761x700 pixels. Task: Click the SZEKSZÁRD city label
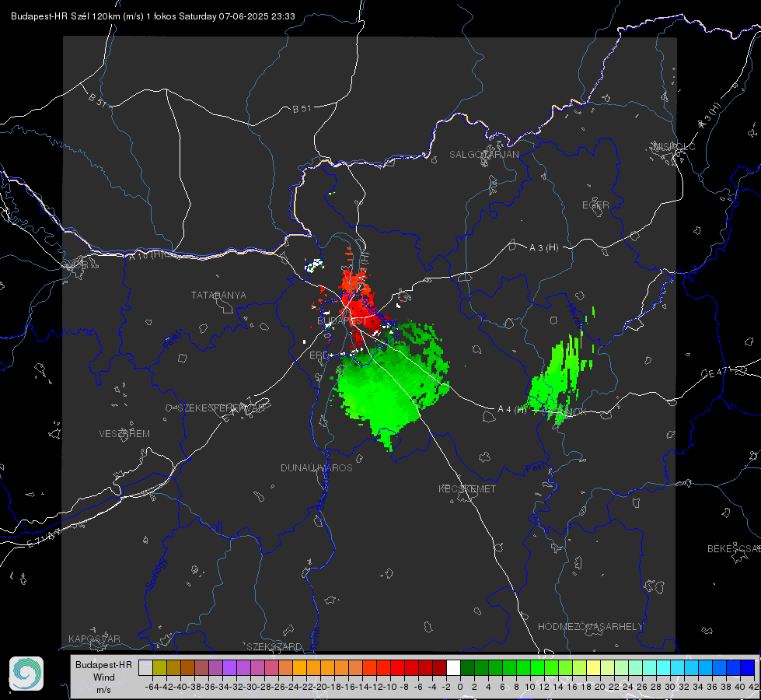coord(274,646)
